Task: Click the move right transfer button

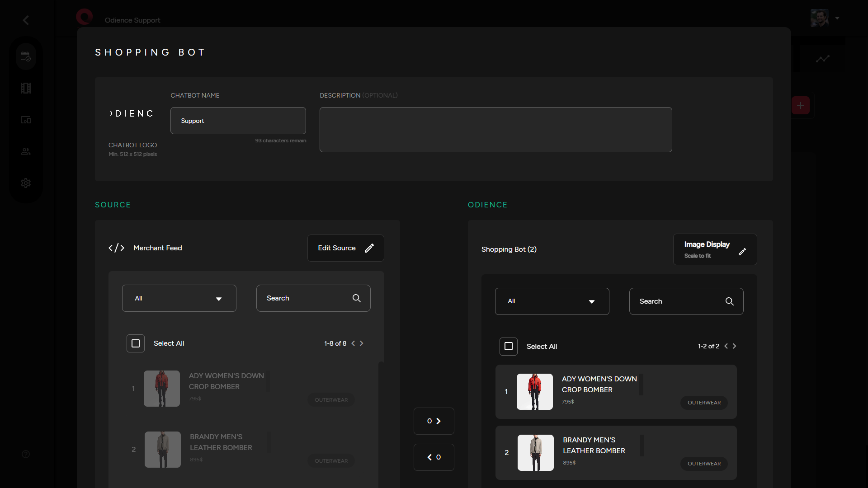Action: (x=434, y=421)
